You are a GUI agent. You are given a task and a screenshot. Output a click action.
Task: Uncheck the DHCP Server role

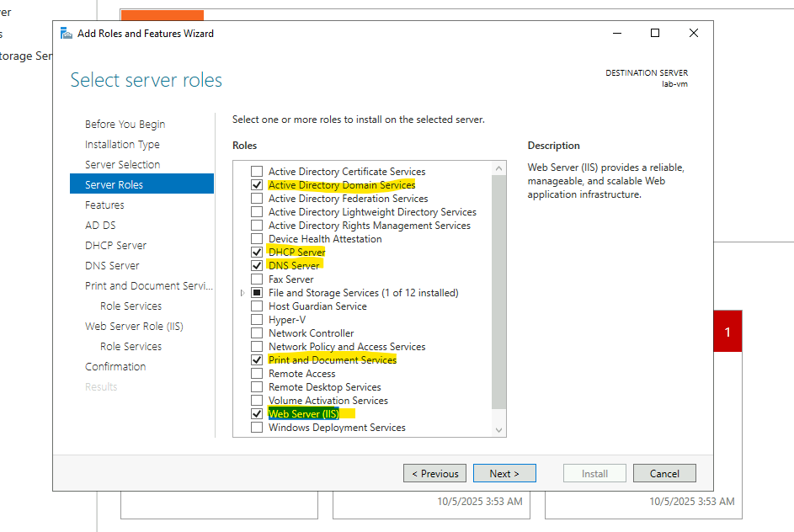click(x=257, y=252)
